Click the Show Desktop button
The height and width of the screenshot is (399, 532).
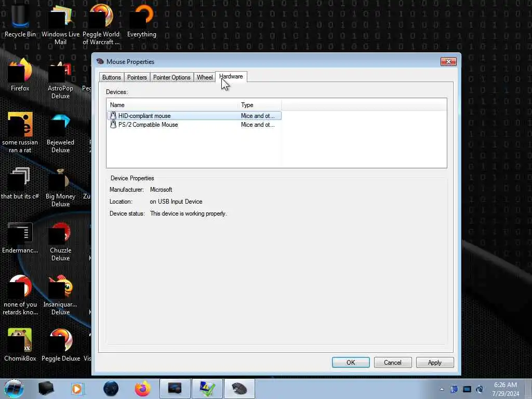528,389
